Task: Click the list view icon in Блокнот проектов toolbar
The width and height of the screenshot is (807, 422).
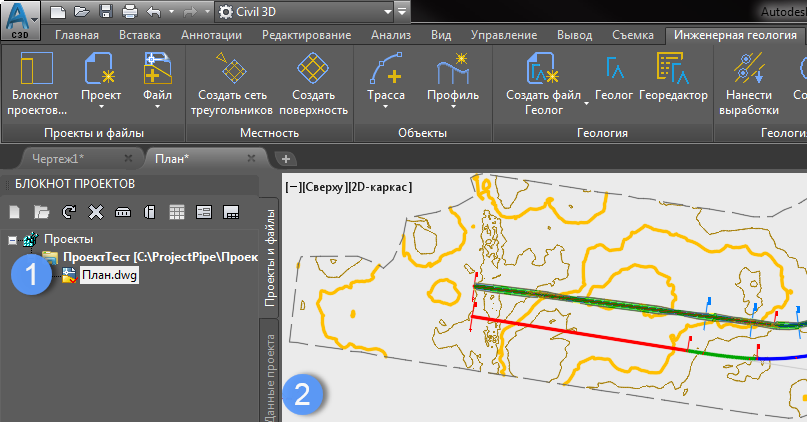Action: 204,212
